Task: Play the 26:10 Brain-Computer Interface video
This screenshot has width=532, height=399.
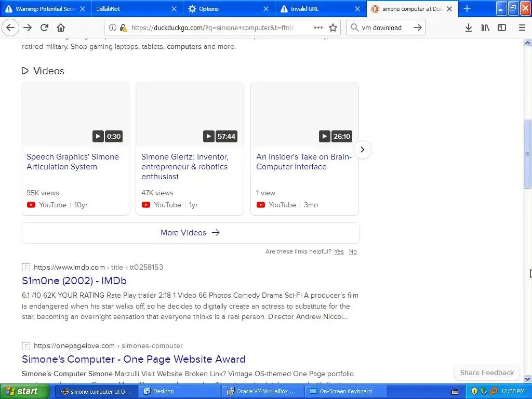Action: [x=324, y=137]
